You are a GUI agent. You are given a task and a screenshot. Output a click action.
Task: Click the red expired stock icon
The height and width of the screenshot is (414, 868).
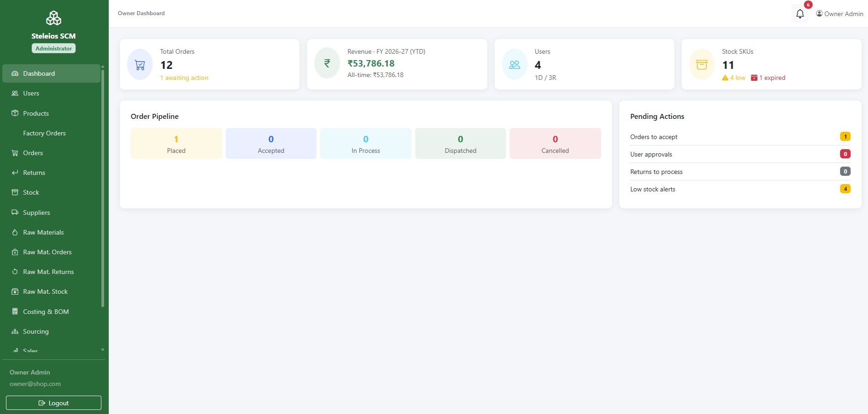coord(754,78)
